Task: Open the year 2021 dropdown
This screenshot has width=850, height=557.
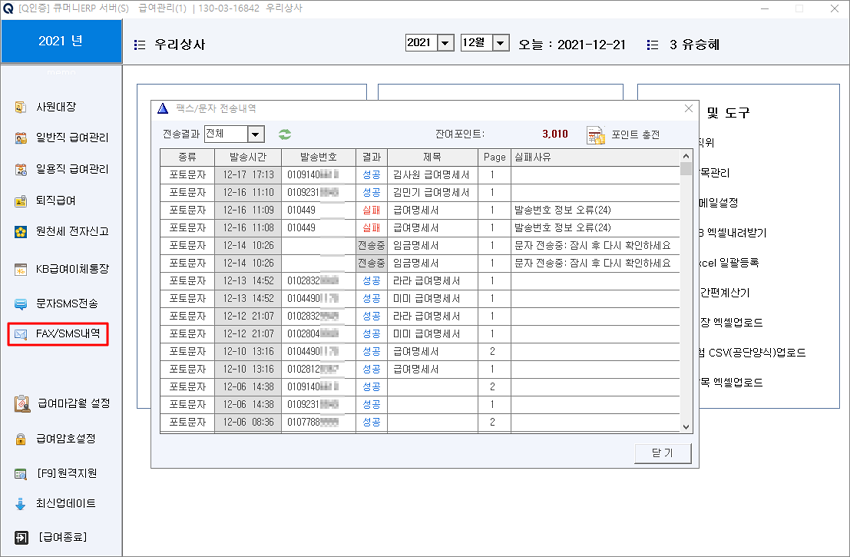Action: click(445, 43)
